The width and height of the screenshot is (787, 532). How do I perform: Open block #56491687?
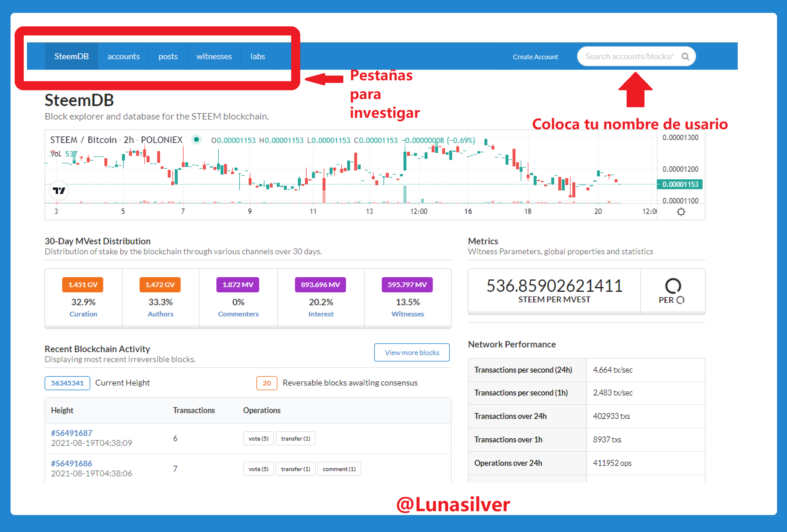(x=72, y=433)
